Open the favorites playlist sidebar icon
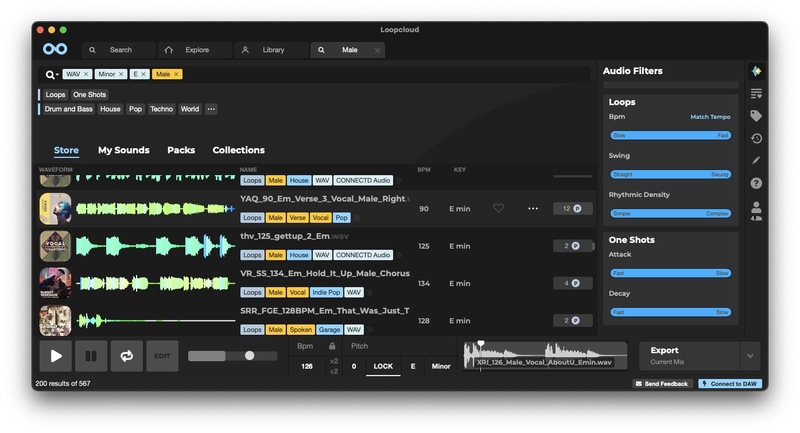 [x=756, y=94]
